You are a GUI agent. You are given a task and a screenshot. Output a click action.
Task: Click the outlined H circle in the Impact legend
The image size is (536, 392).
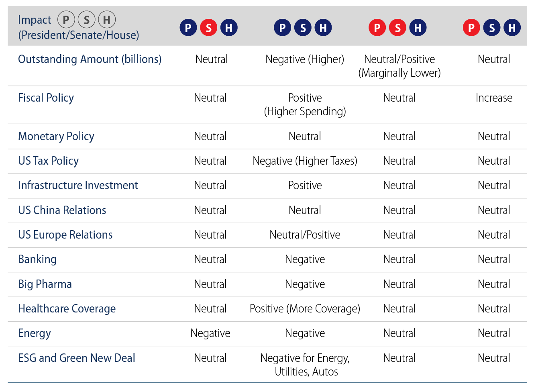click(x=107, y=19)
